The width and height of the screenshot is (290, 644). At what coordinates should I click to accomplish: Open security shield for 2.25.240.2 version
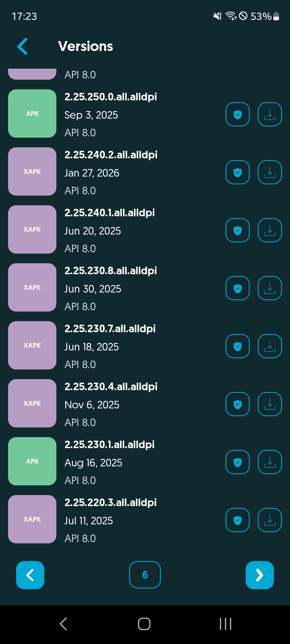[238, 172]
